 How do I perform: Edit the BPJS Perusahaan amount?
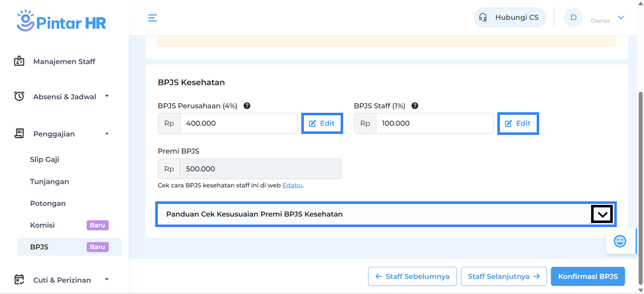[322, 123]
